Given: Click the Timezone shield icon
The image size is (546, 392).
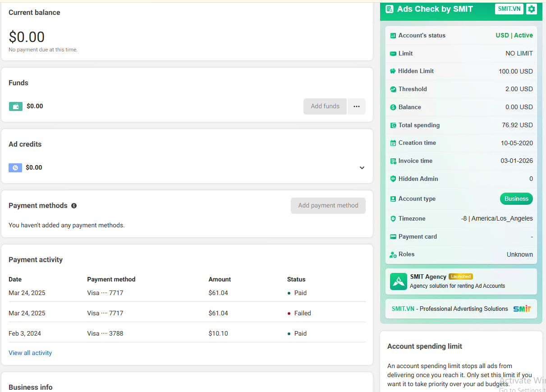Looking at the screenshot, I should (x=393, y=219).
